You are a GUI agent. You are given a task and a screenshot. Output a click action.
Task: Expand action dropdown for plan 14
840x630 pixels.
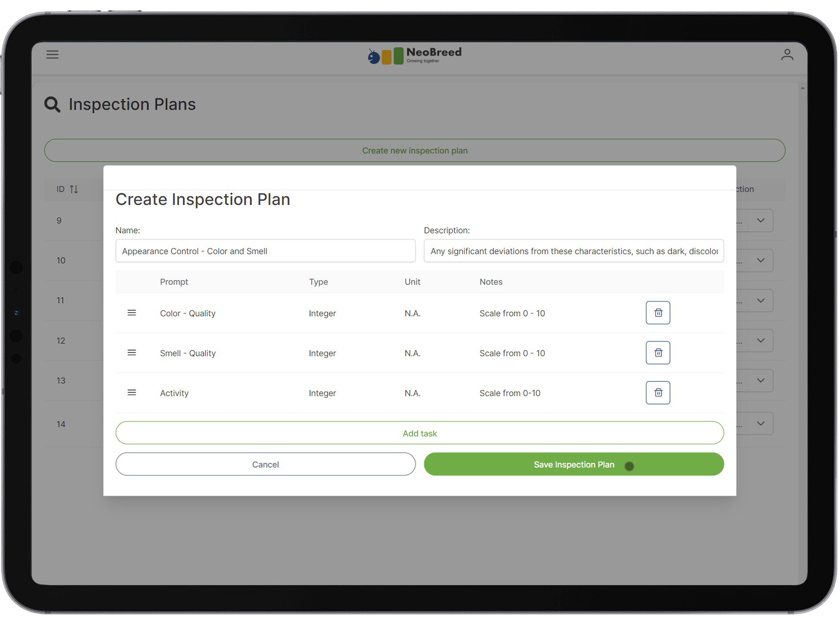point(760,424)
